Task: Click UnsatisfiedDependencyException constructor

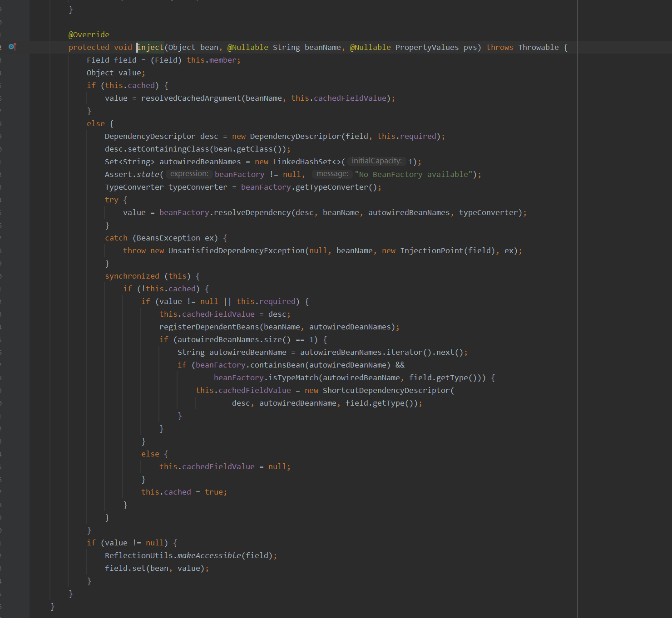Action: click(x=237, y=250)
